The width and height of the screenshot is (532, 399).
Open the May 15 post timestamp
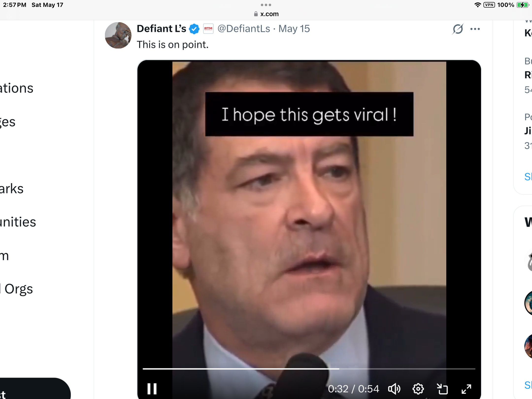[294, 29]
